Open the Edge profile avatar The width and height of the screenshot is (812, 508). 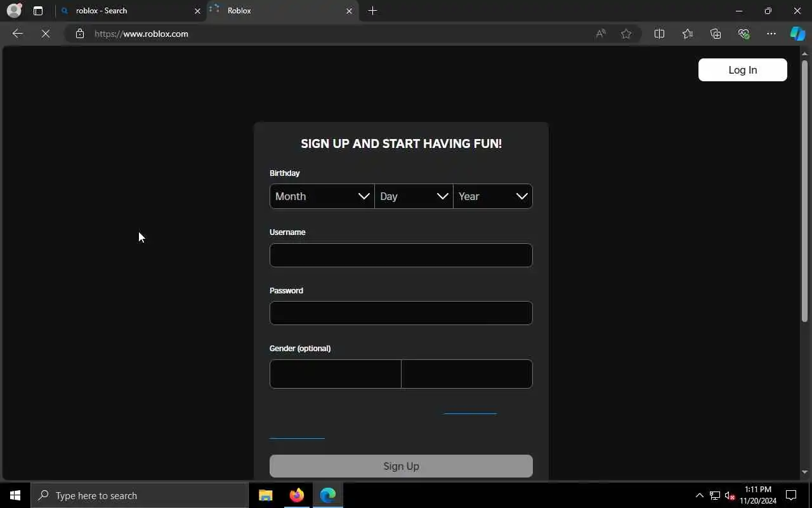point(14,11)
